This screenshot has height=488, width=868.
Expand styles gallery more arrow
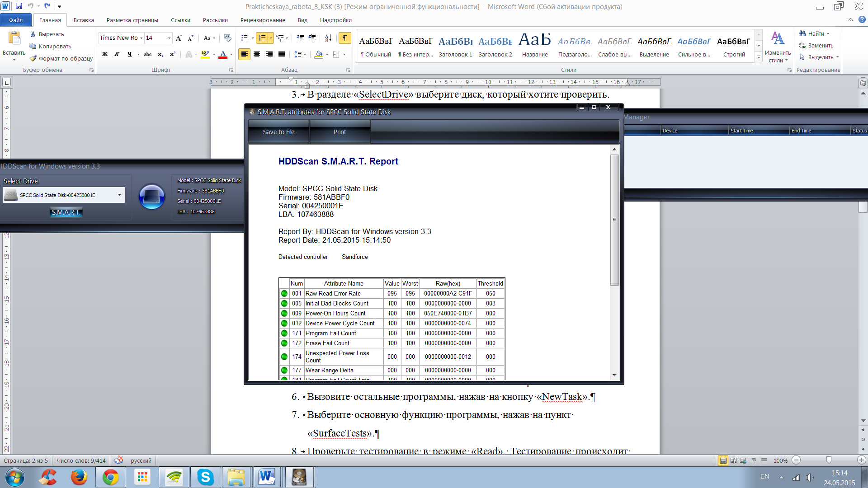[759, 57]
